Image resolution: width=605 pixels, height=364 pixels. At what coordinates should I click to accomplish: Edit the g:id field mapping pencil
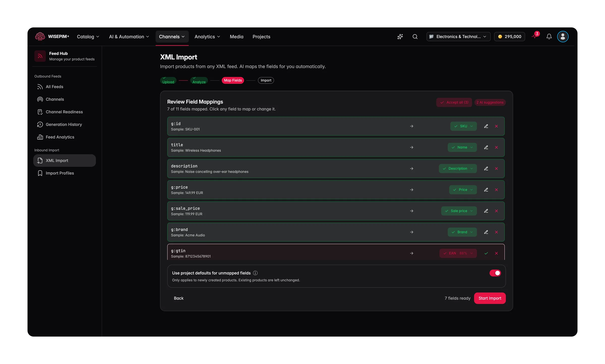(x=486, y=126)
